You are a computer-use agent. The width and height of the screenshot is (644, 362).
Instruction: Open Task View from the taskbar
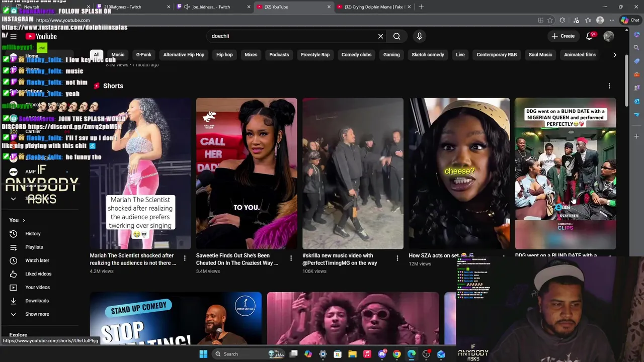294,354
